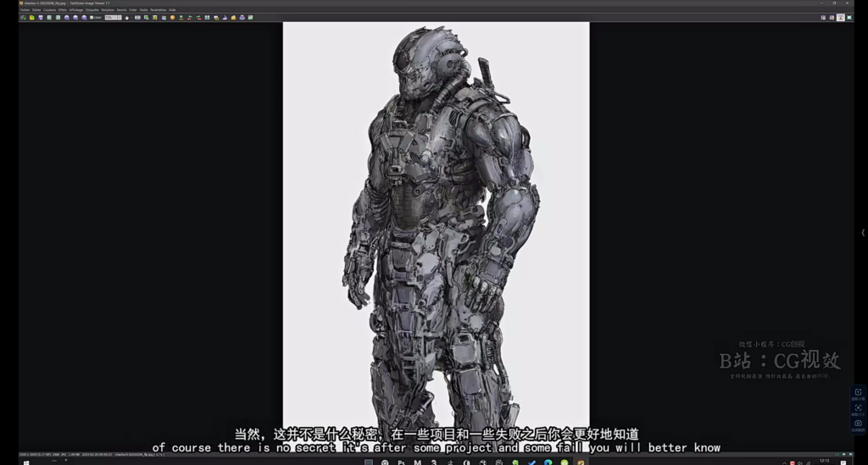Open the Effets menu
This screenshot has width=868, height=465.
[63, 10]
